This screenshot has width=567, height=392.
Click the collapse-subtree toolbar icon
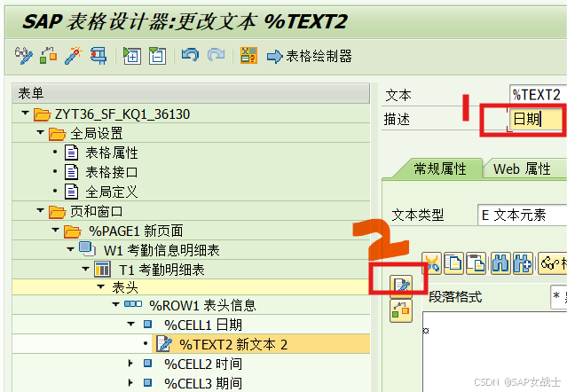(x=157, y=56)
